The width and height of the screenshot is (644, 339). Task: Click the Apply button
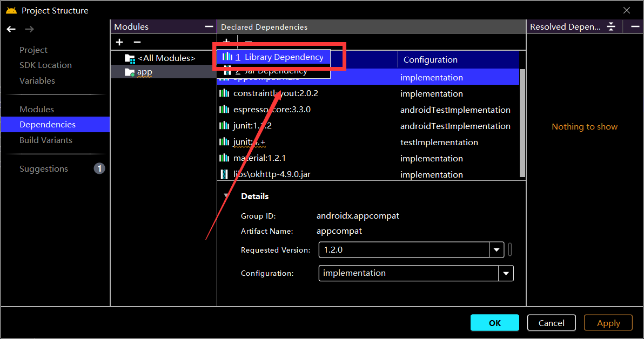pyautogui.click(x=608, y=323)
